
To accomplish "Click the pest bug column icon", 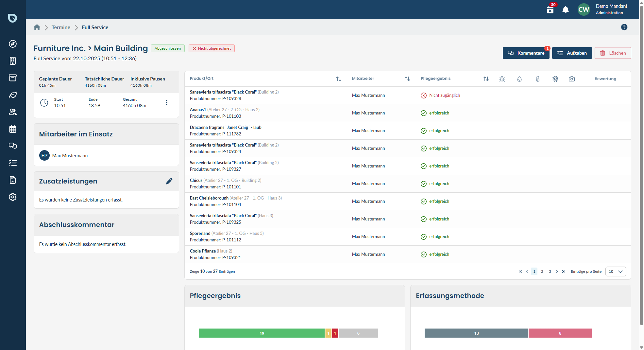I will (502, 79).
